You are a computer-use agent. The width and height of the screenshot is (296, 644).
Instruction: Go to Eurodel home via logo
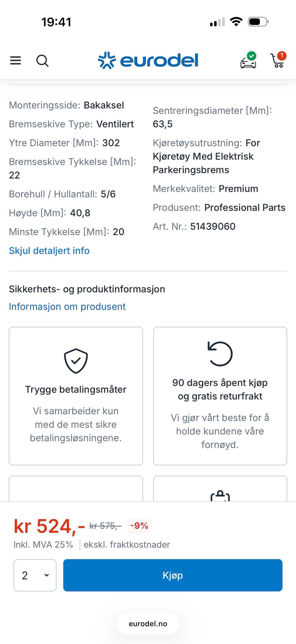click(x=148, y=60)
